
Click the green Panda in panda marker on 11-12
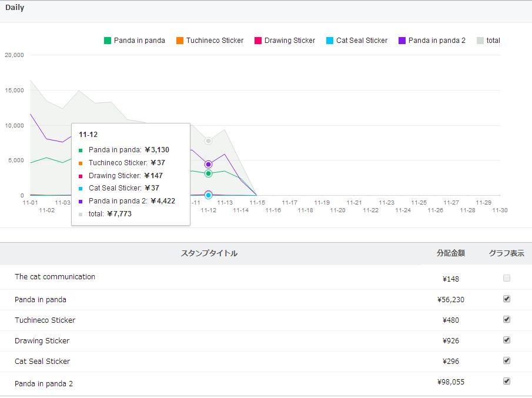point(208,173)
